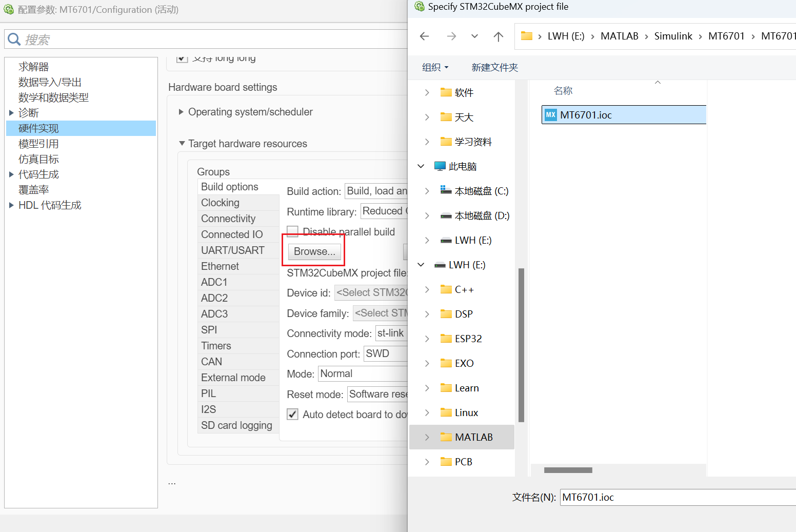
Task: Collapse Target hardware resources section
Action: [x=182, y=144]
